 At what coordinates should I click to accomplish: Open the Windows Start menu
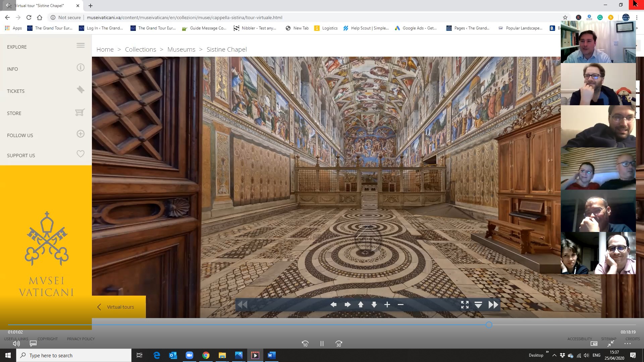(x=8, y=355)
